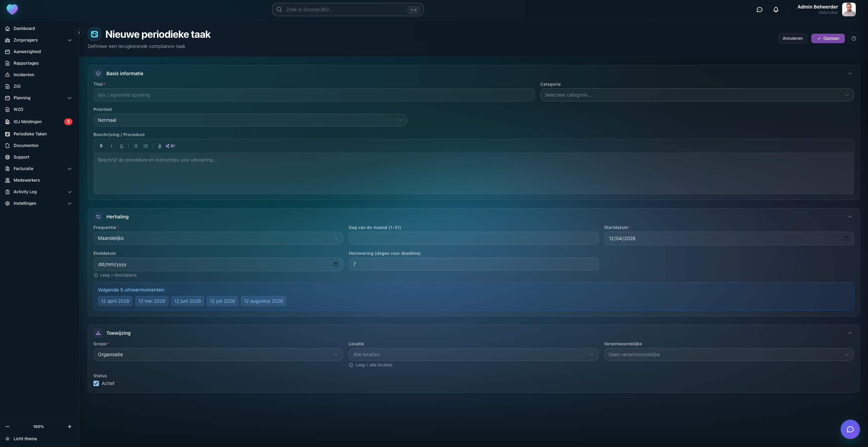868x447 pixels.
Task: Click the help question mark icon
Action: click(853, 38)
